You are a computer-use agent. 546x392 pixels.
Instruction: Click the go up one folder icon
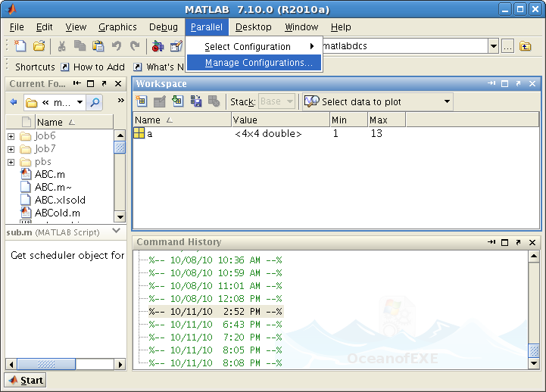[x=525, y=46]
